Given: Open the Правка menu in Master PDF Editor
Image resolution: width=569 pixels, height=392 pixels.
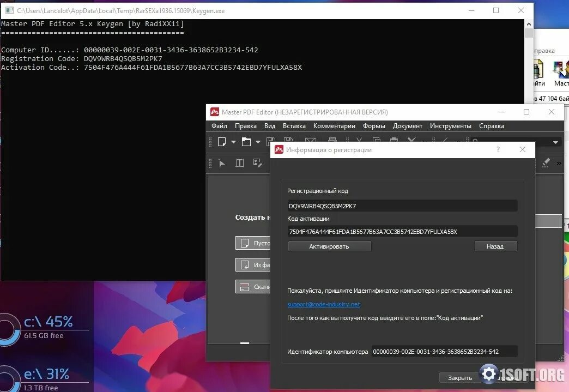Looking at the screenshot, I should click(246, 126).
